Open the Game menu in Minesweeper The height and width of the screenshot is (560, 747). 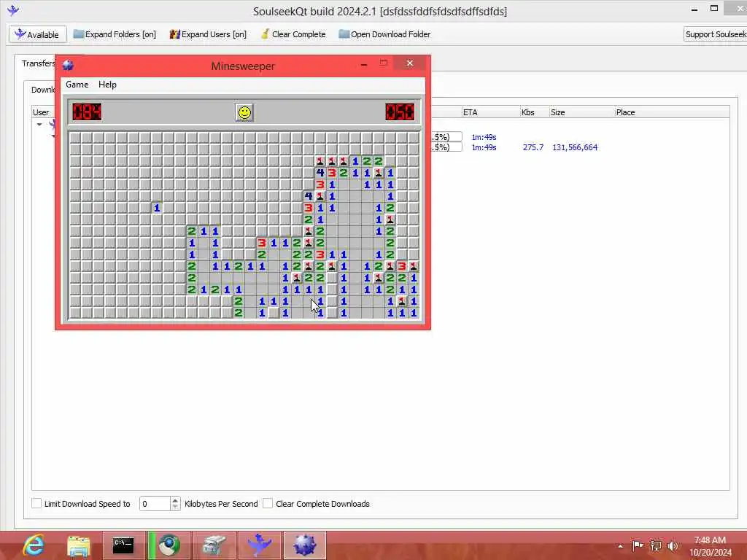pos(77,85)
